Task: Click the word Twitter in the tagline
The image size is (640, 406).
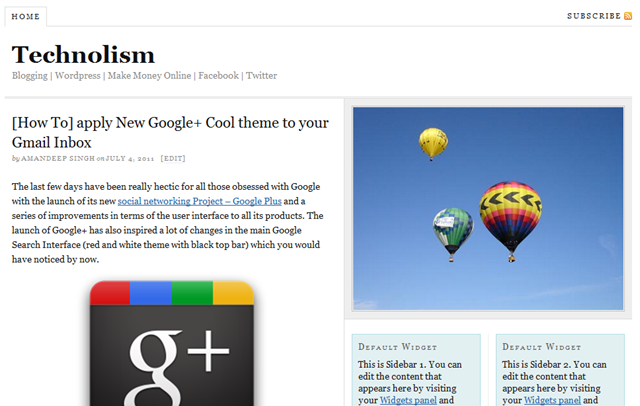Action: pos(262,76)
